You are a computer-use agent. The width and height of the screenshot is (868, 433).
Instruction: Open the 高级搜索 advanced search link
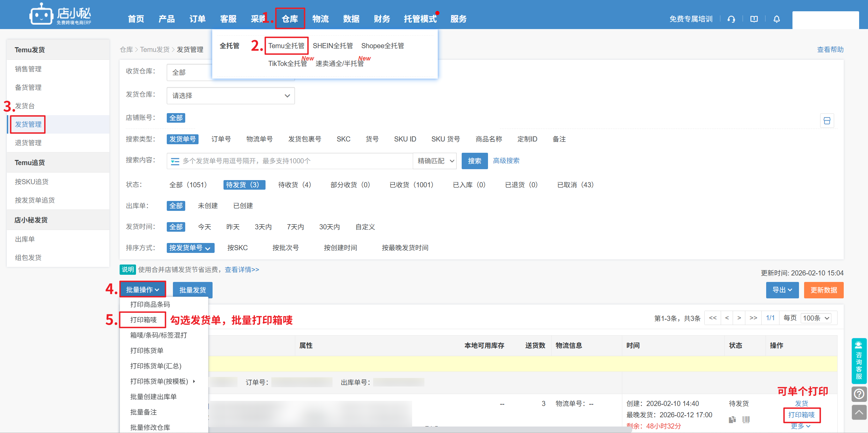click(506, 161)
